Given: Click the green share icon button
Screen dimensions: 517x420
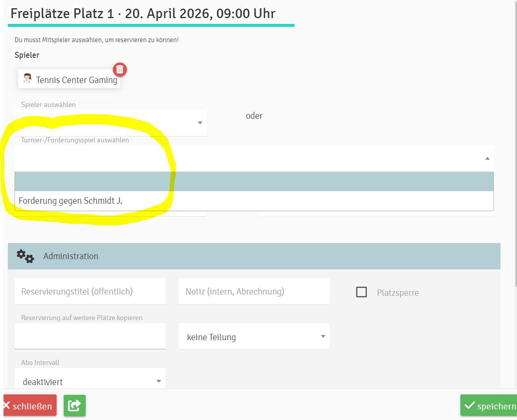Looking at the screenshot, I should click(x=74, y=406).
